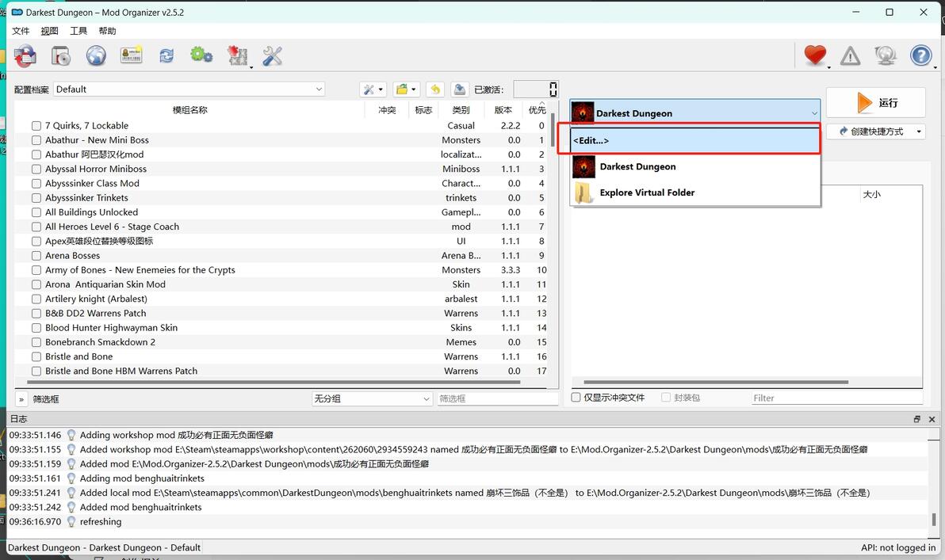Sort by the 模组名称 column header
This screenshot has height=560, width=945.
pyautogui.click(x=189, y=109)
